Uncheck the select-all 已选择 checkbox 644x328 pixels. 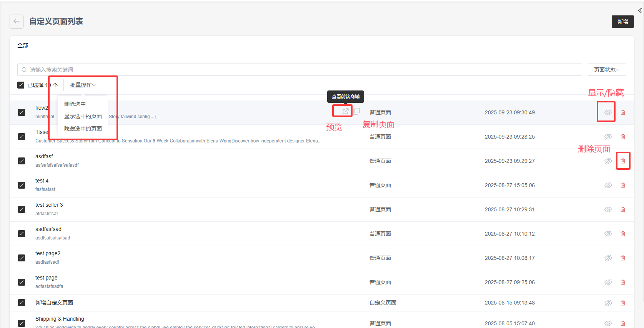[21, 85]
